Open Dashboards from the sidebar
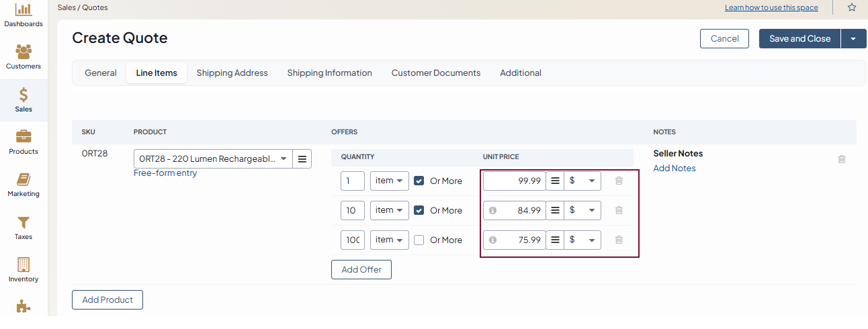 pyautogui.click(x=24, y=15)
